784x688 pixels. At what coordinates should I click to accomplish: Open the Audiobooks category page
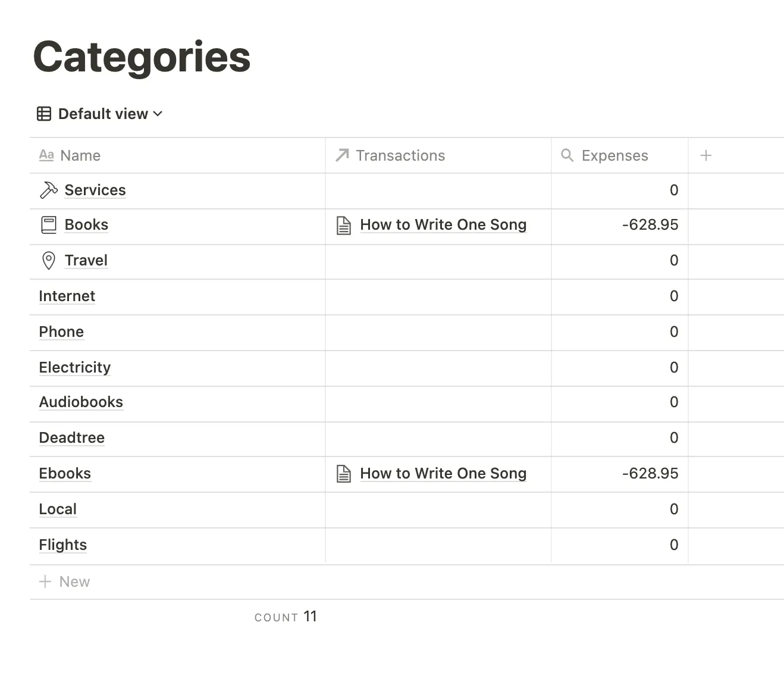pos(81,402)
